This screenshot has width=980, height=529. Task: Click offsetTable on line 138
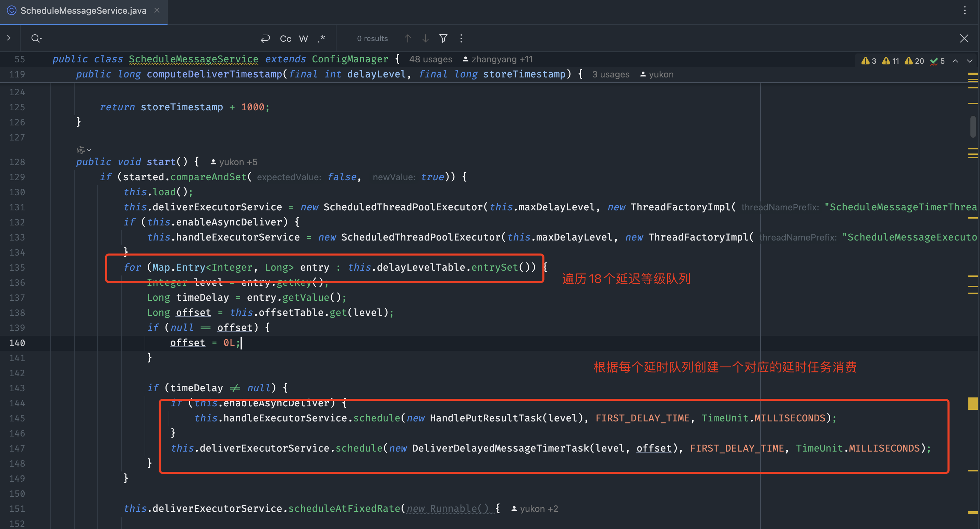(291, 313)
